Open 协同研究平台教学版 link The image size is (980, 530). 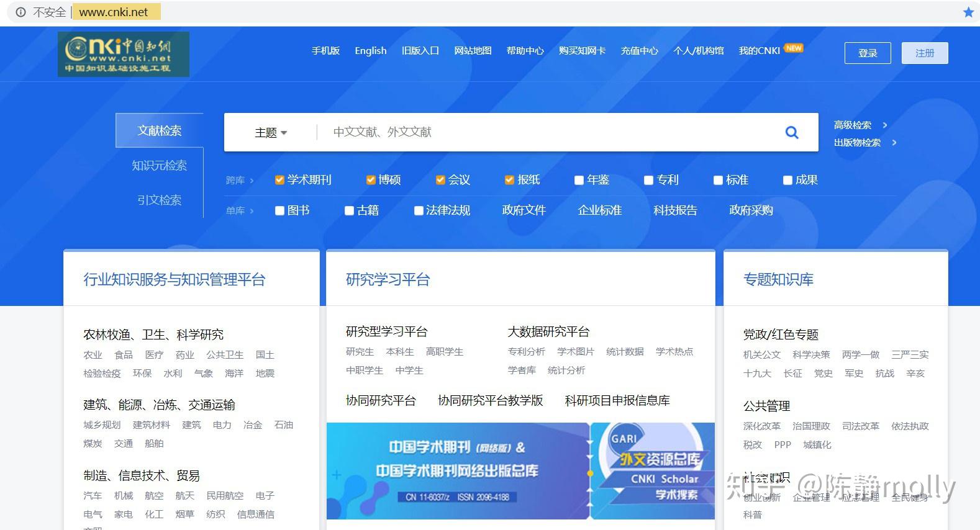[490, 401]
